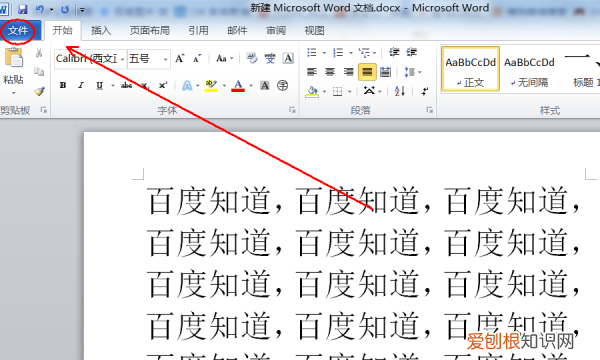Viewport: 600px width, 360px height.
Task: Click the Sort A-Z icon
Action: coord(399,91)
